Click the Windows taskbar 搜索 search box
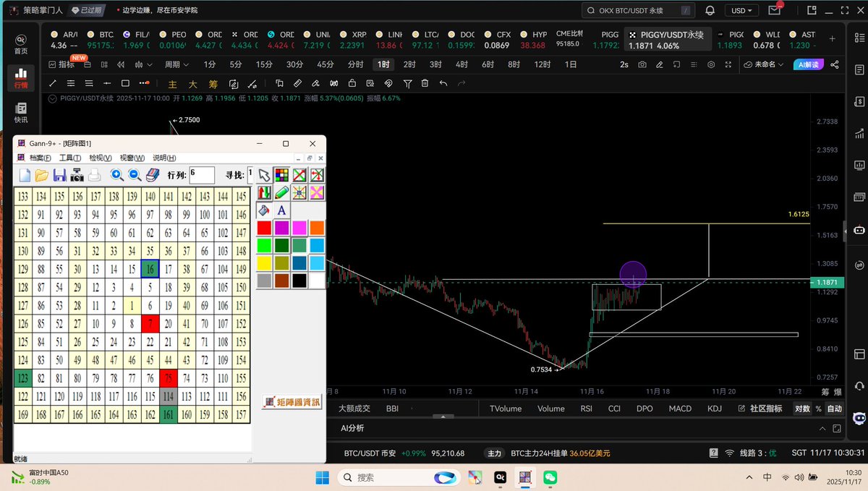Viewport: 868px width, 491px height. 401,477
